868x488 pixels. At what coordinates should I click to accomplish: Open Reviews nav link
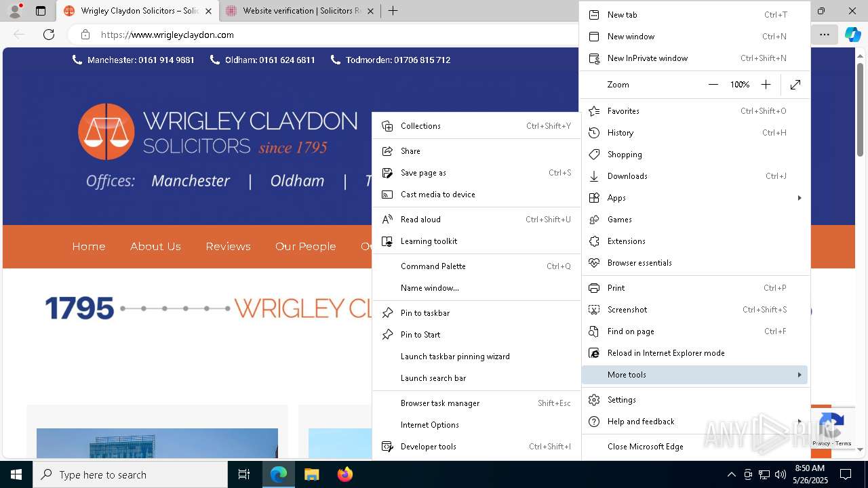[x=229, y=247]
